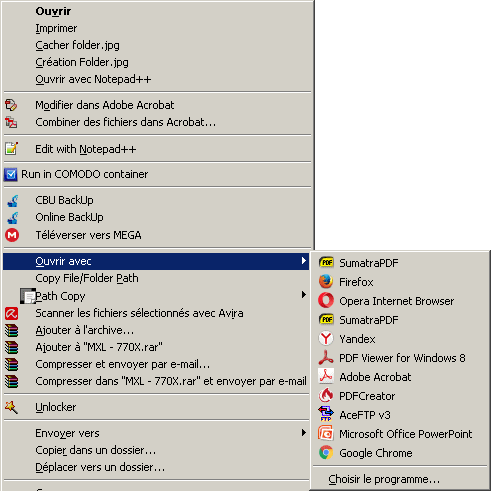
Task: Click the Yandex browser icon
Action: coord(326,339)
